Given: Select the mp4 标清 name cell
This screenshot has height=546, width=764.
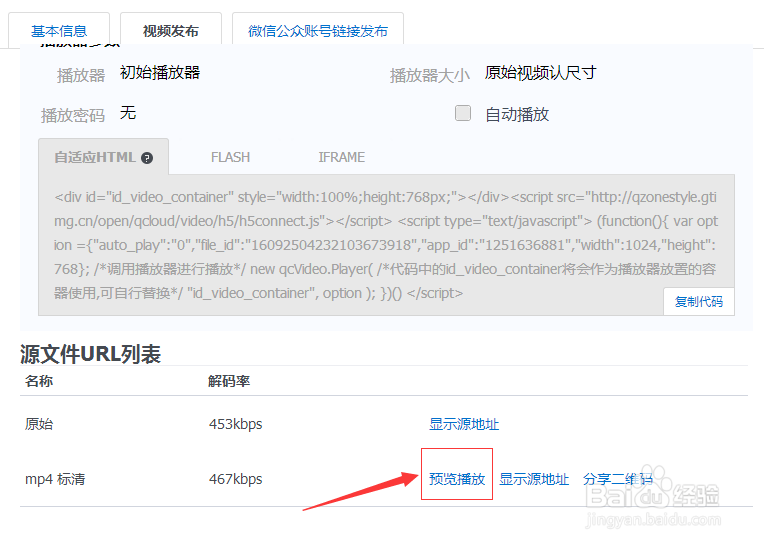Looking at the screenshot, I should [55, 479].
